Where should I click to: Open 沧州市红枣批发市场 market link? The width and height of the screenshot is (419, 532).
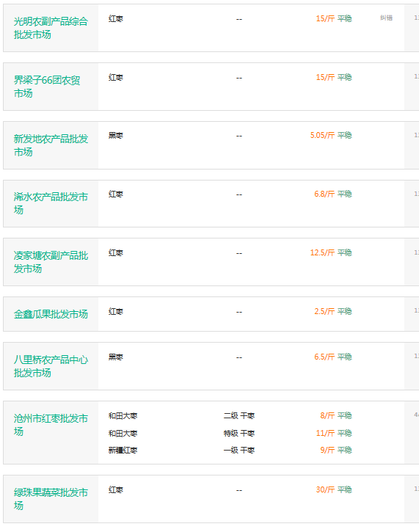tap(51, 425)
